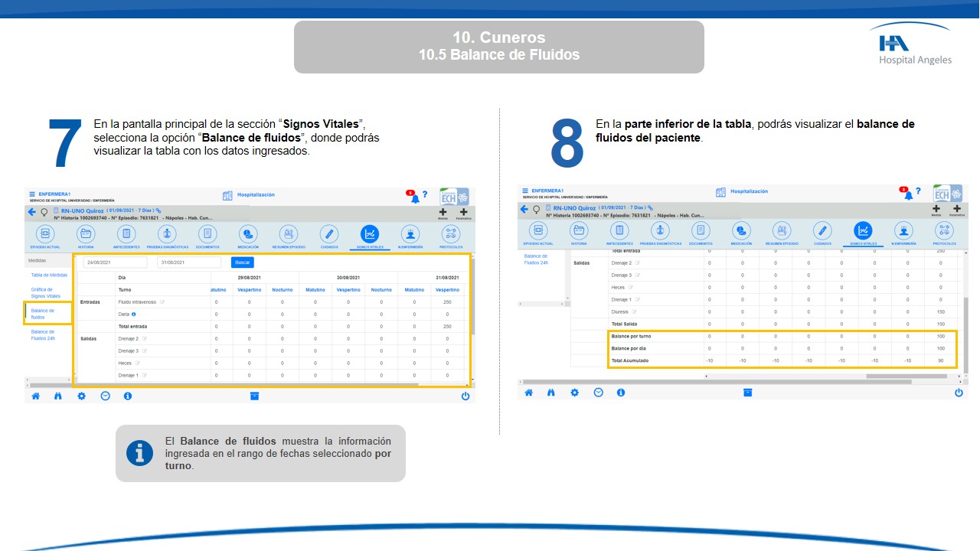Click edit icon next to Fluido intravenoso
This screenshot has height=551, width=980.
pyautogui.click(x=162, y=302)
